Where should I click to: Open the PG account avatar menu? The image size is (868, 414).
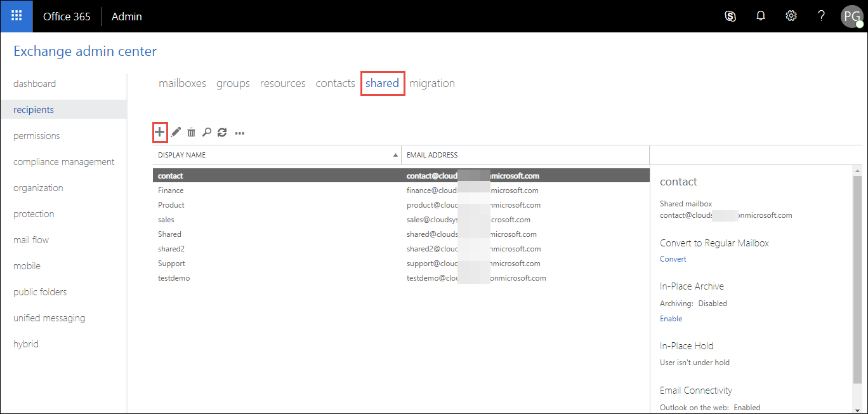click(852, 17)
